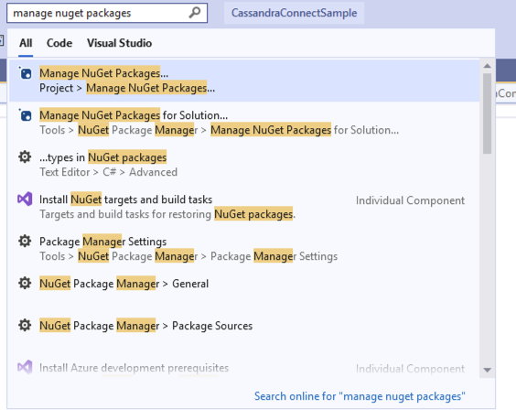Screen dimensions: 516x420
Task: Click Visual Studio icon beside Install NuGet targets
Action: (x=25, y=199)
